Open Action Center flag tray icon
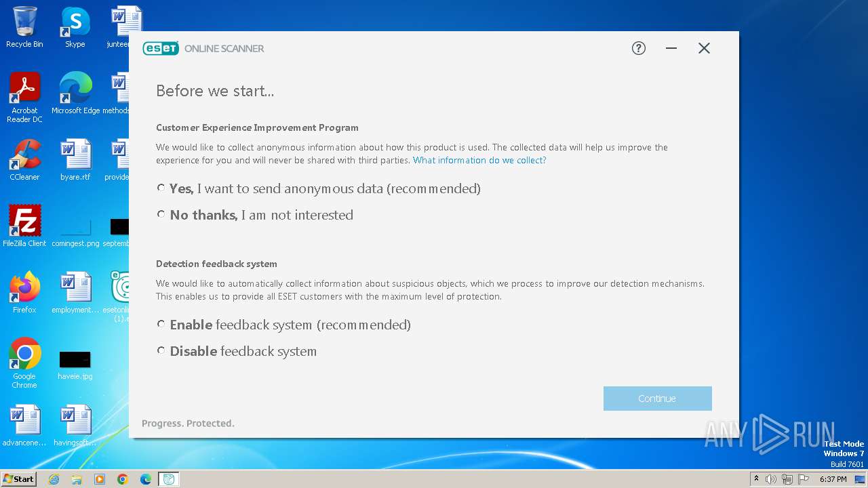Screen dimensions: 868x488 point(804,479)
